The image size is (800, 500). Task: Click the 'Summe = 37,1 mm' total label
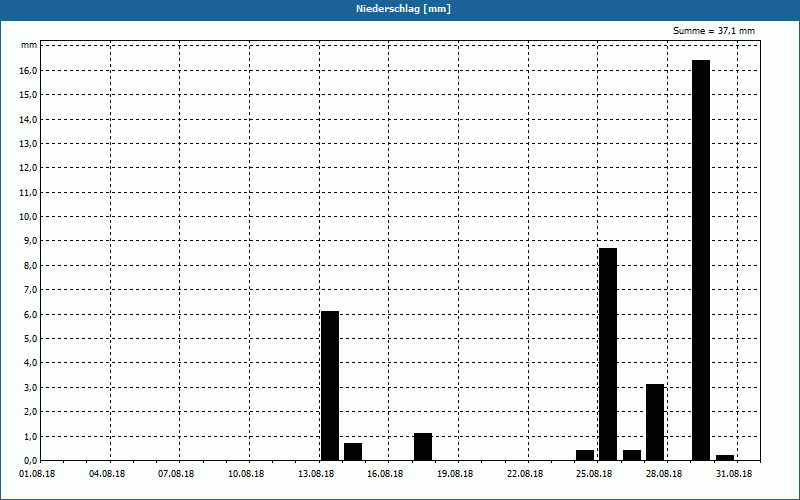[714, 31]
